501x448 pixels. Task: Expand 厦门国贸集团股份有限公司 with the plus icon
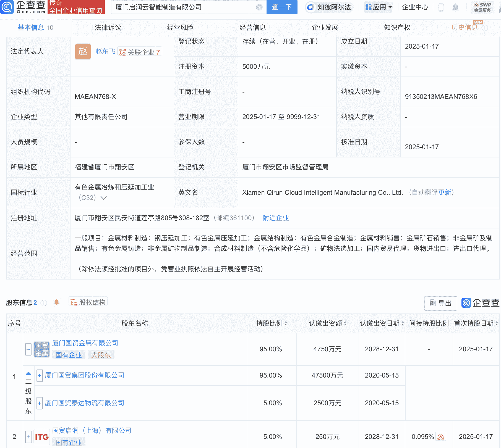coord(39,376)
